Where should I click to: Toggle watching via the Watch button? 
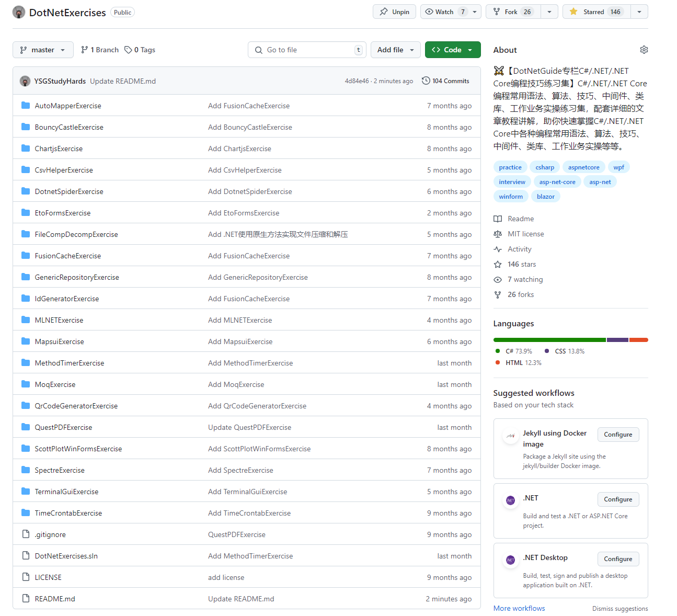(444, 11)
